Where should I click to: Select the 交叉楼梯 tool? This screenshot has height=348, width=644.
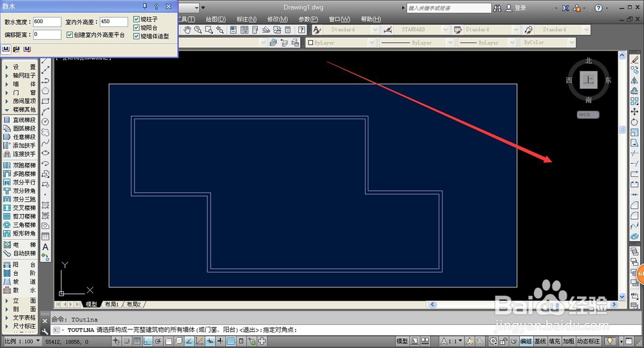coord(20,208)
